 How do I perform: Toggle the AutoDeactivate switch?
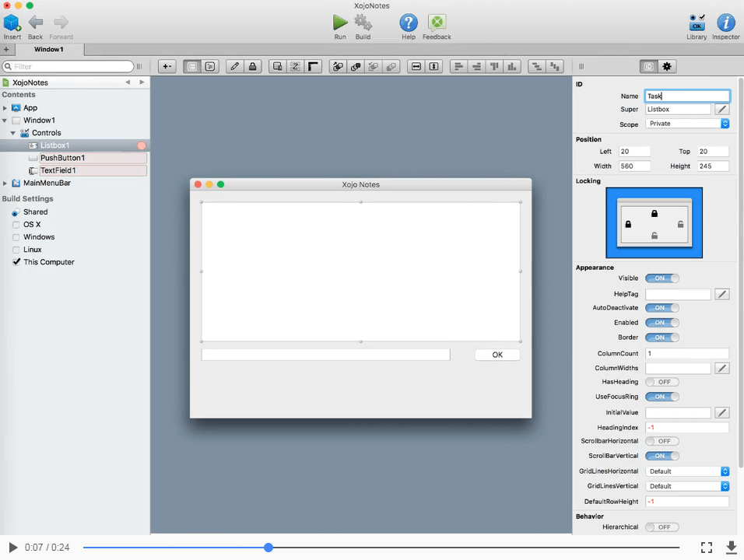coord(662,308)
